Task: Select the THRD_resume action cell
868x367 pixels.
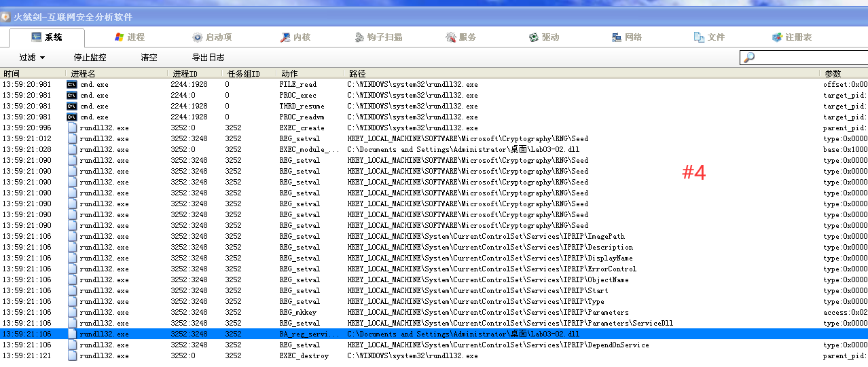Action: (x=302, y=107)
